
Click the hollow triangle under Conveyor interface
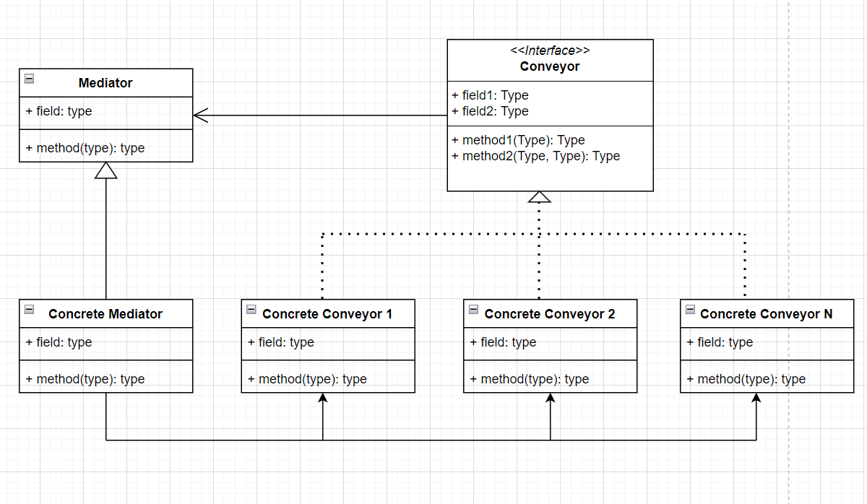[x=538, y=196]
